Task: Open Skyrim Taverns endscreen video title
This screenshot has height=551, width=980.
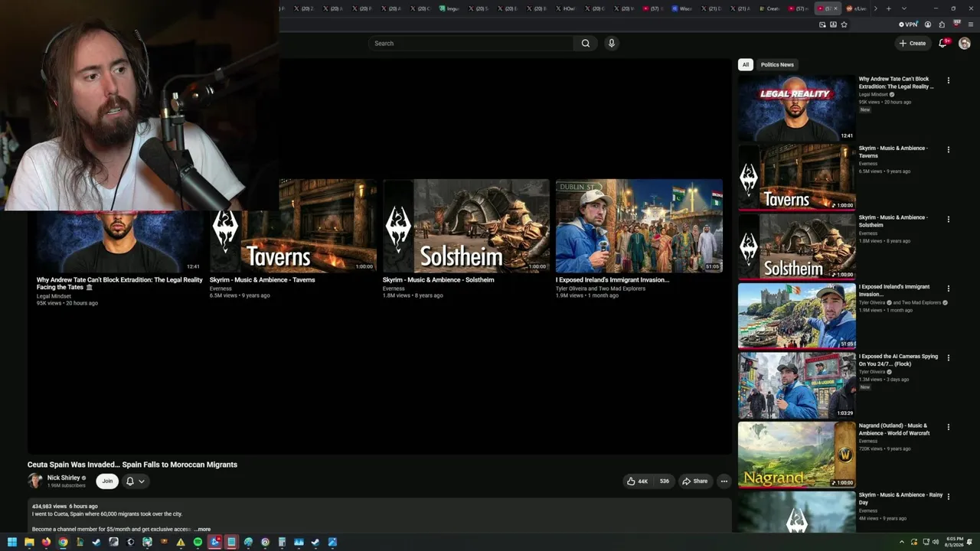Action: [263, 280]
